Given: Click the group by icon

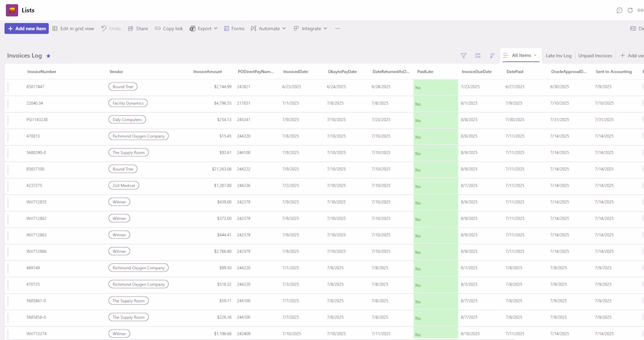Looking at the screenshot, I should click(478, 56).
